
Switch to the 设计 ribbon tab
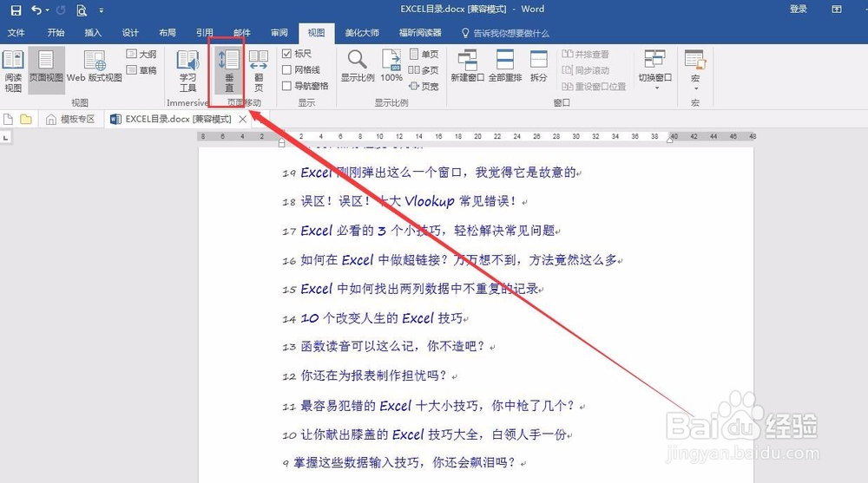130,33
